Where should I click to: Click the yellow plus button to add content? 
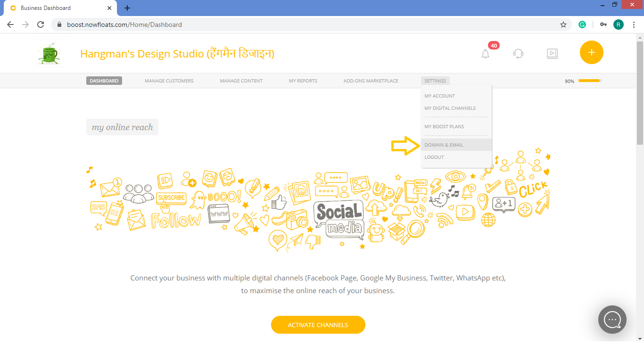coord(591,52)
